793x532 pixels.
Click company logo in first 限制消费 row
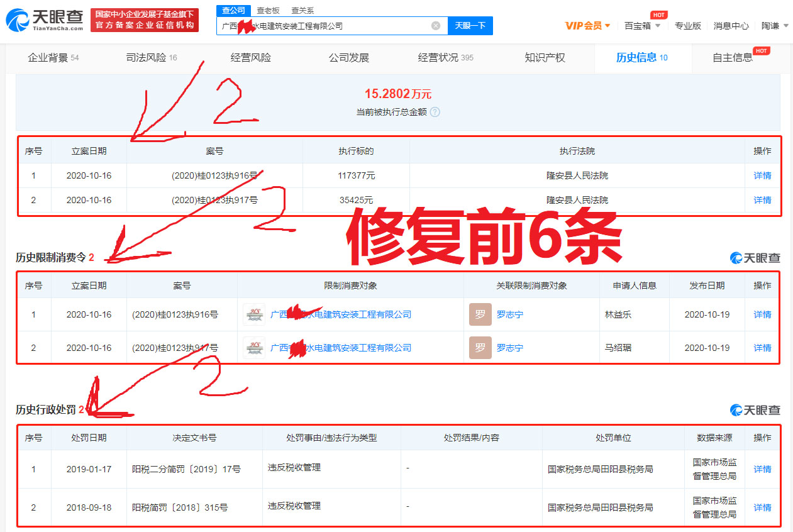click(254, 314)
